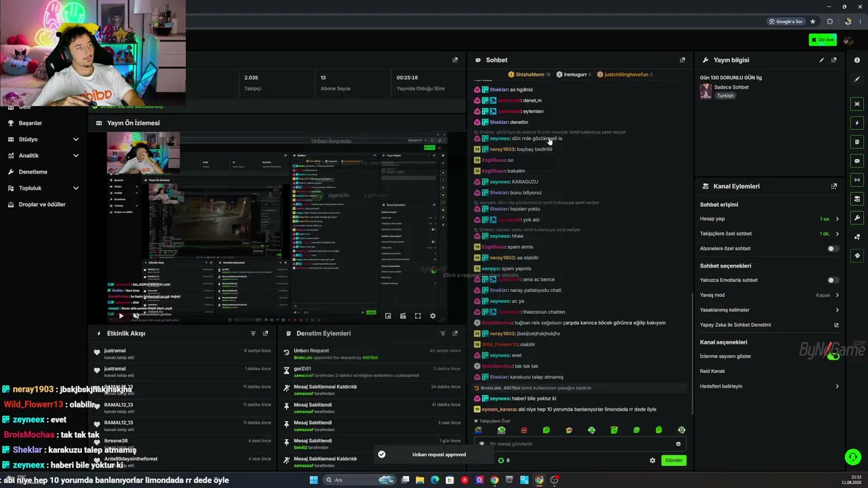The width and height of the screenshot is (868, 488).
Task: Click the pencil icon in the right rail
Action: click(x=857, y=79)
